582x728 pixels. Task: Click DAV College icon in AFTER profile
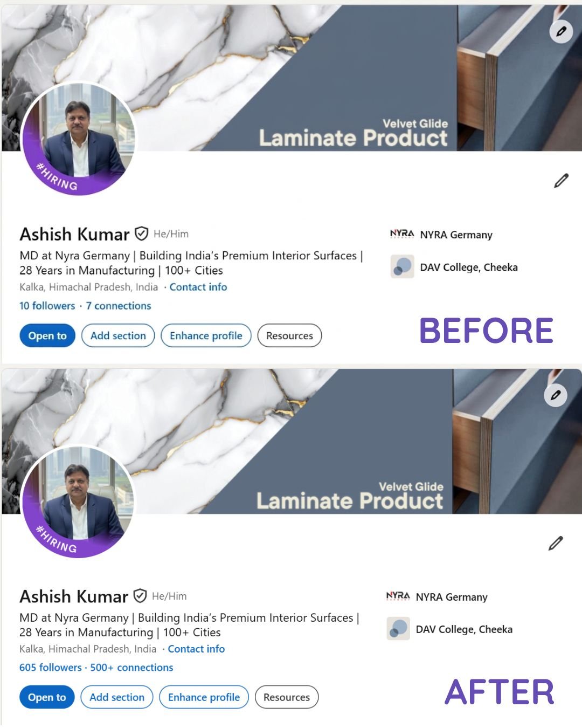pyautogui.click(x=399, y=628)
